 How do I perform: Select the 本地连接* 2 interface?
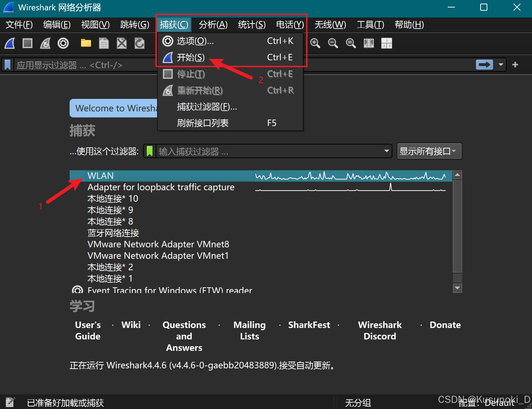point(261,267)
